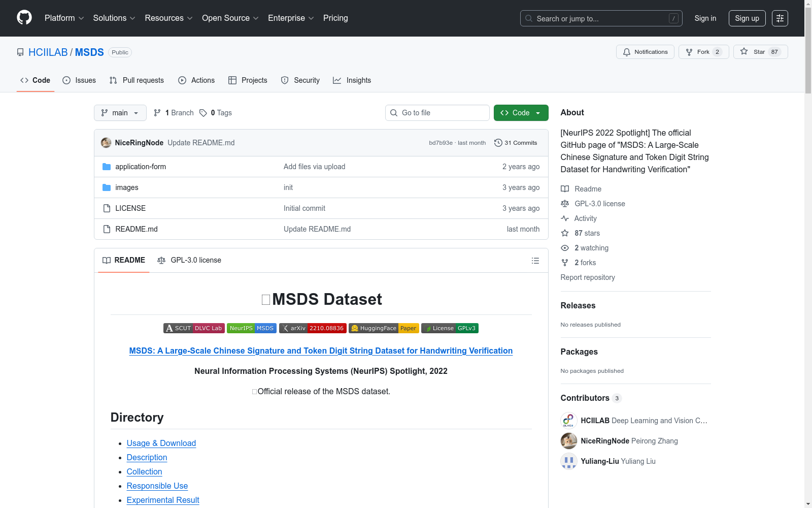Click the Readme book icon in About
Screen dimensions: 812x508
[x=565, y=189]
